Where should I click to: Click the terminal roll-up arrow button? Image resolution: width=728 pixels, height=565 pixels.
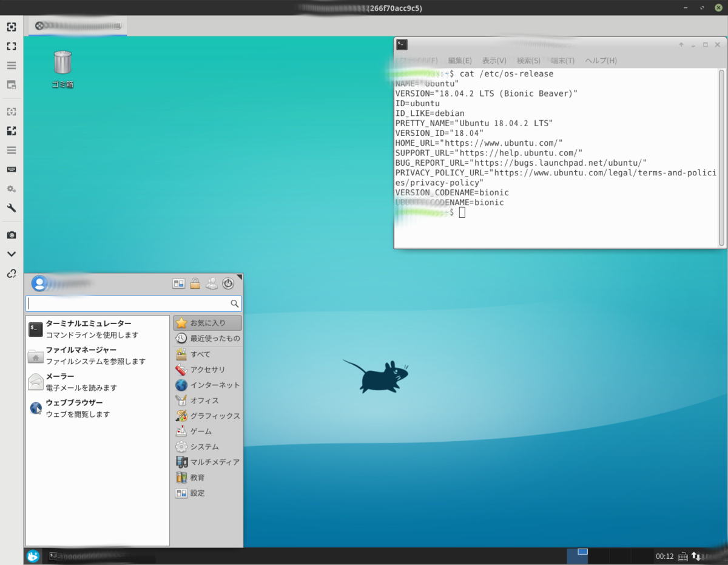tap(681, 45)
